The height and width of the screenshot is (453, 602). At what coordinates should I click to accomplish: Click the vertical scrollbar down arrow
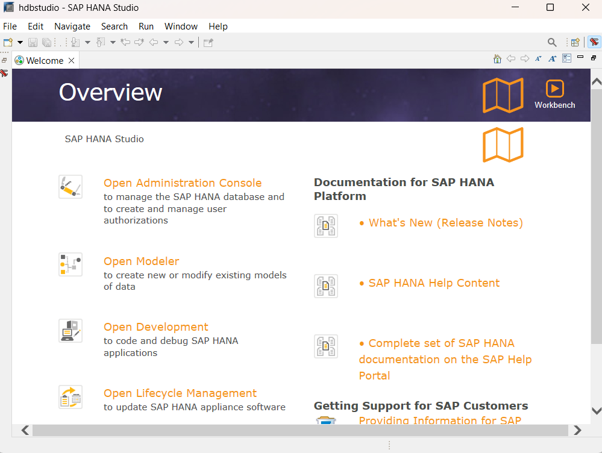(x=596, y=411)
